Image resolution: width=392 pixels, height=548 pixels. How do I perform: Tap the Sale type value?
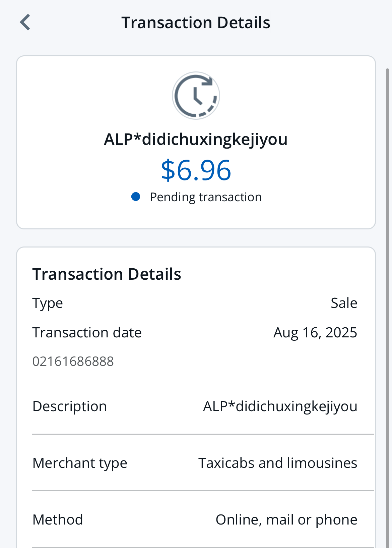click(x=344, y=303)
